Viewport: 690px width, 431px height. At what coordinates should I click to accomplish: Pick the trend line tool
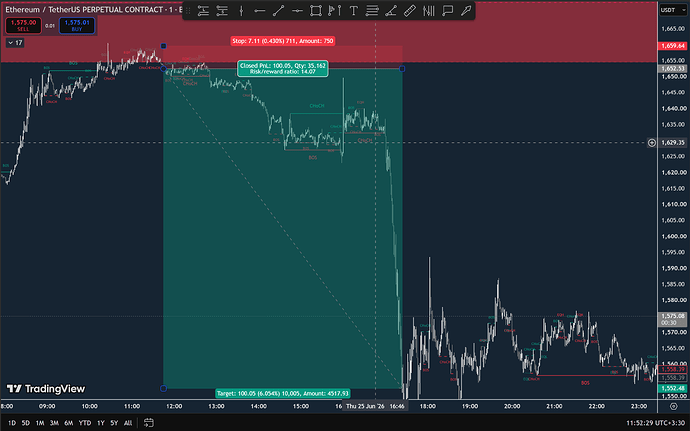coord(278,11)
